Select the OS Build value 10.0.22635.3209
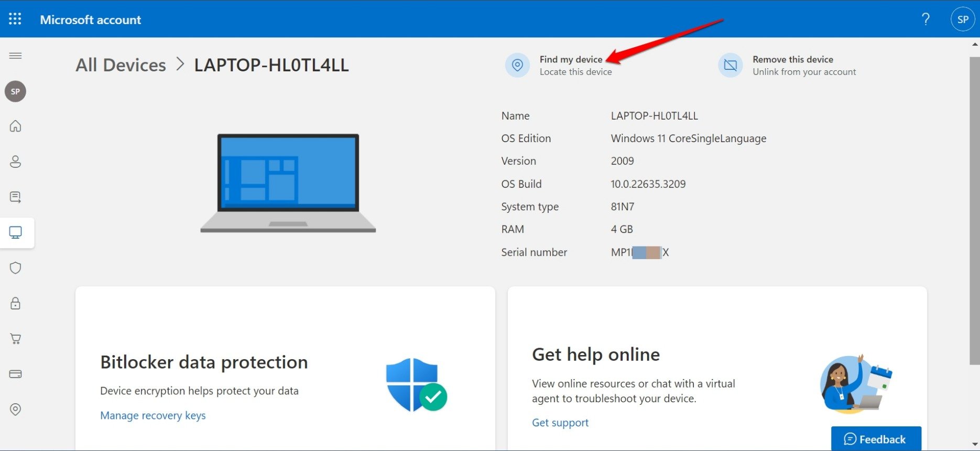Screen dimensions: 980x451 pos(648,184)
